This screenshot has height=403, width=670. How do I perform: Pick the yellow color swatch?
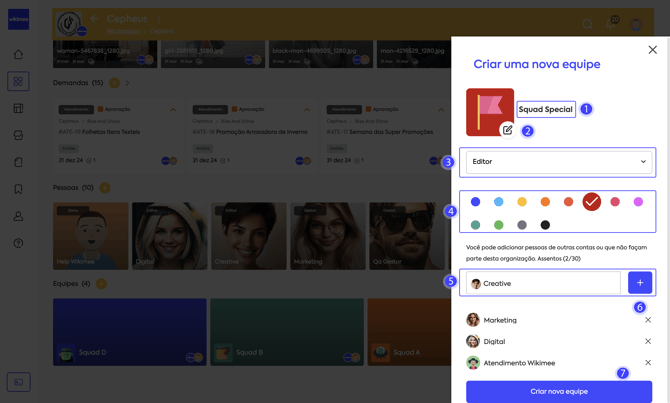tap(522, 202)
